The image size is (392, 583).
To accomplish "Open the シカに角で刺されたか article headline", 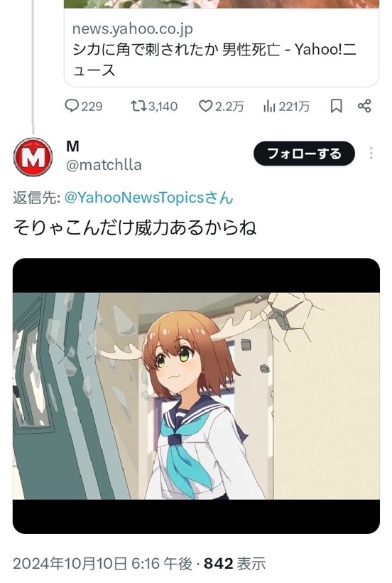I will (x=214, y=60).
